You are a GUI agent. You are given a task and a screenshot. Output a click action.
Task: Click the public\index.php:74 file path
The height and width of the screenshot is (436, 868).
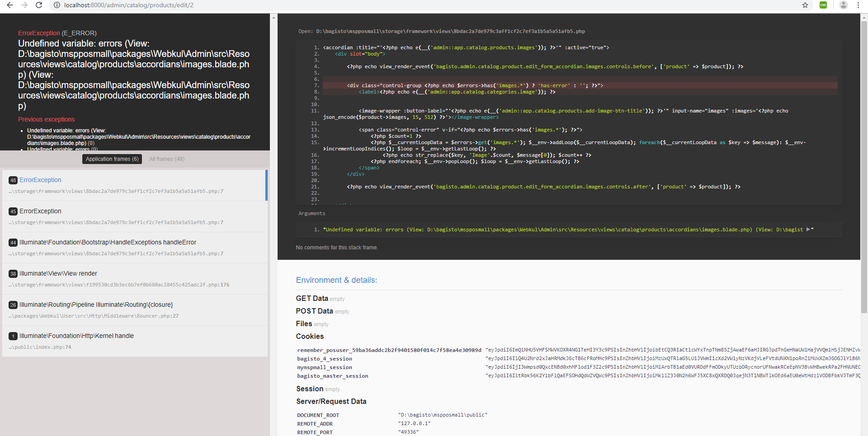click(x=40, y=347)
